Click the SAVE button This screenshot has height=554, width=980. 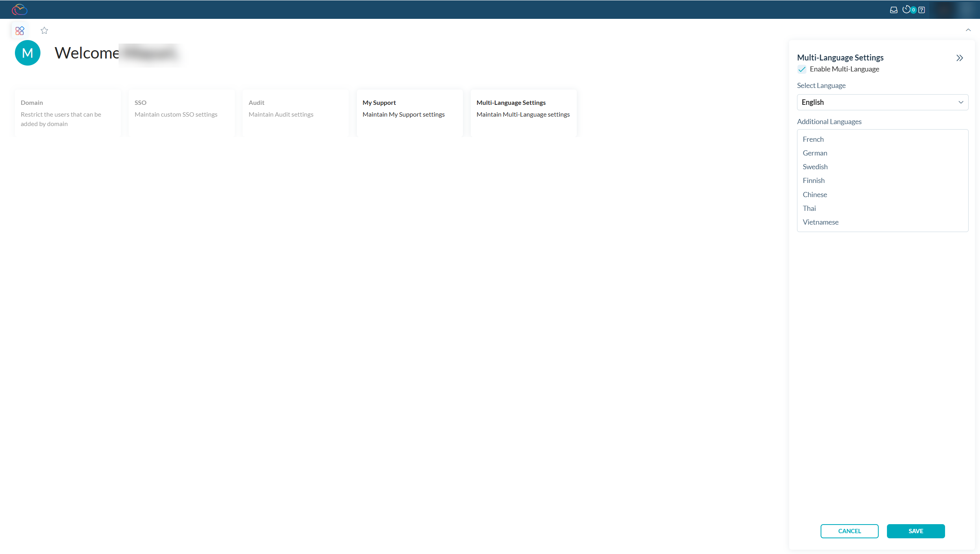(916, 531)
